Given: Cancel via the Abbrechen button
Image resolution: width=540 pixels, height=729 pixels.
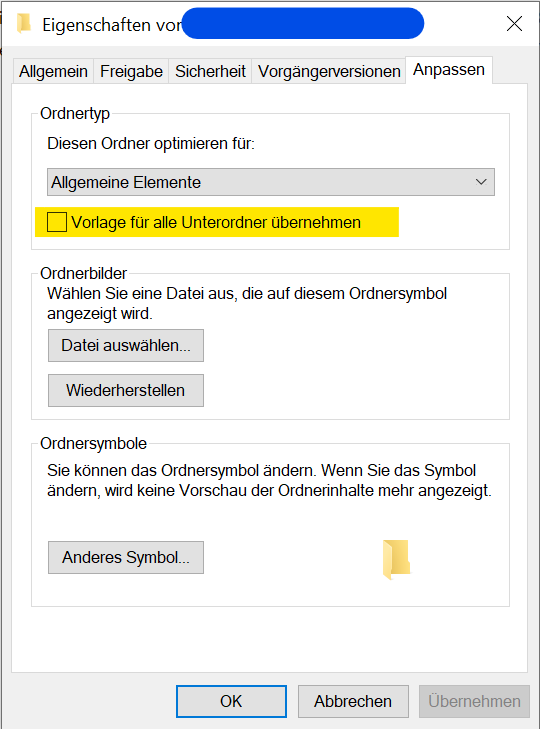Looking at the screenshot, I should pyautogui.click(x=353, y=701).
